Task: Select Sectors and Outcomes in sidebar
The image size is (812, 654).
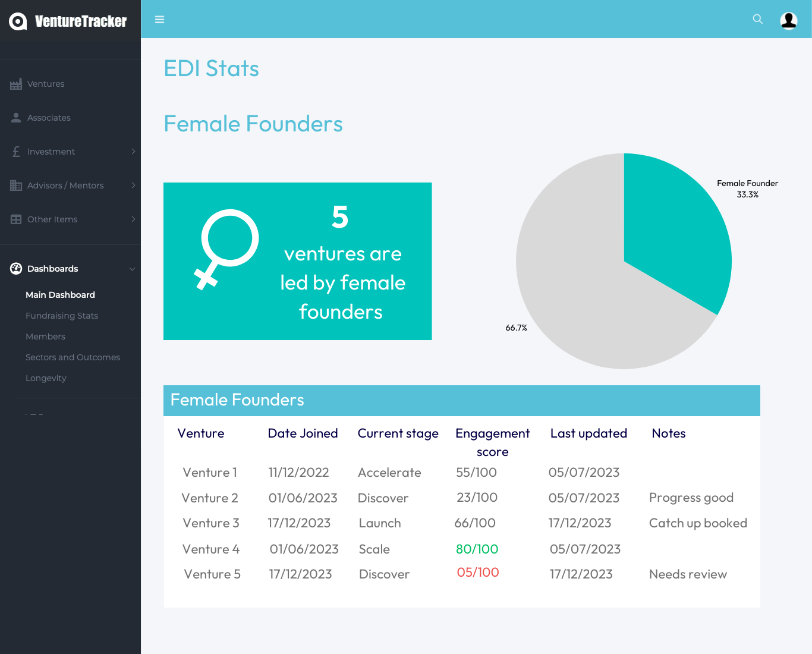Action: [73, 357]
